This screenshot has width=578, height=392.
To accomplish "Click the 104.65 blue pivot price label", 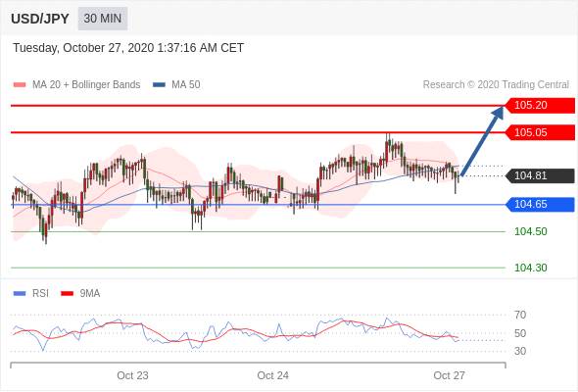I will [540, 204].
